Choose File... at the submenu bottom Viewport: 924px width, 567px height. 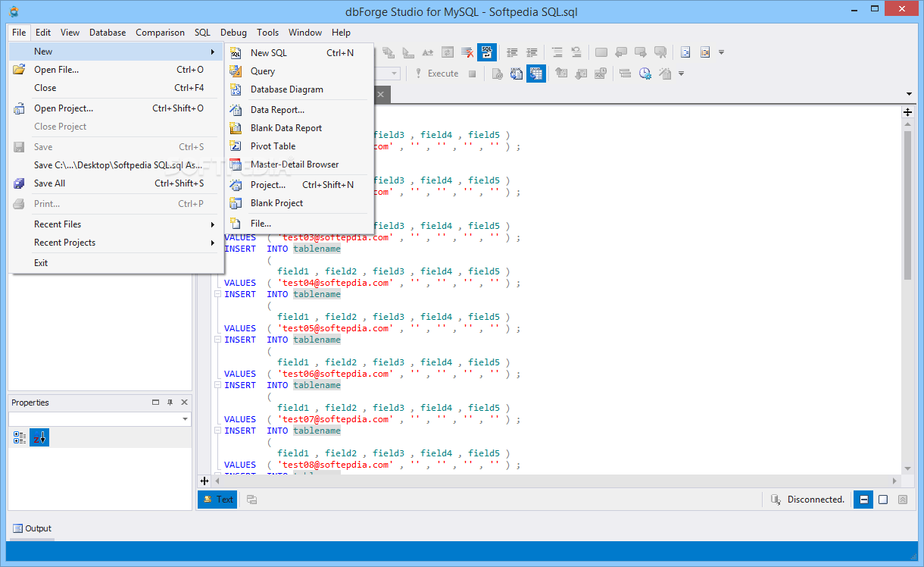(299, 224)
